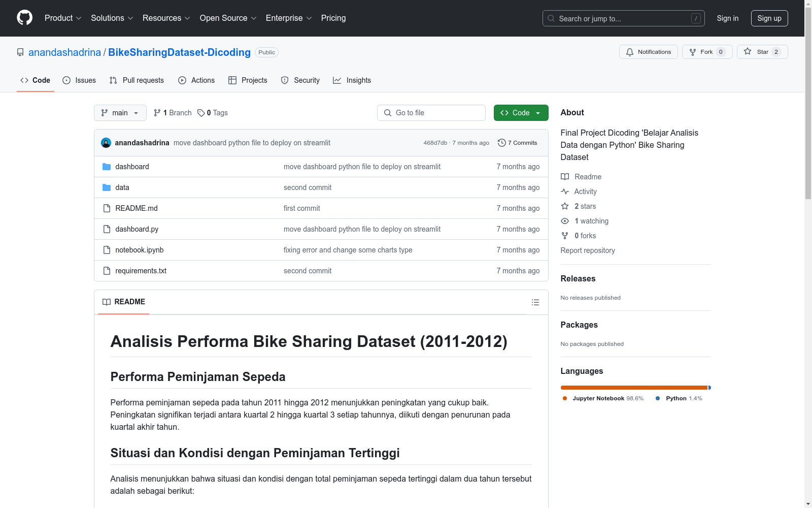Click the repository icon before anandashadrina
The image size is (812, 508).
coord(20,52)
